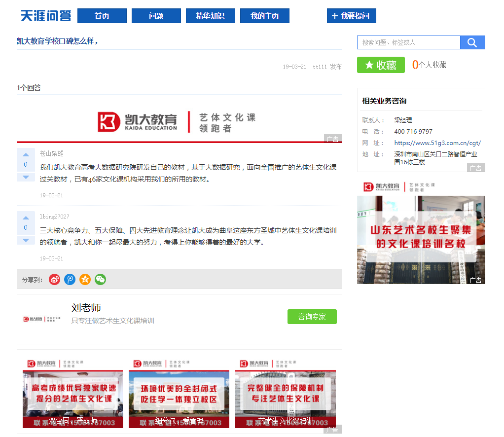Viewport: 504px width, 437px height.
Task: Click the 细分包,爱管理 caption
Action: (179, 421)
